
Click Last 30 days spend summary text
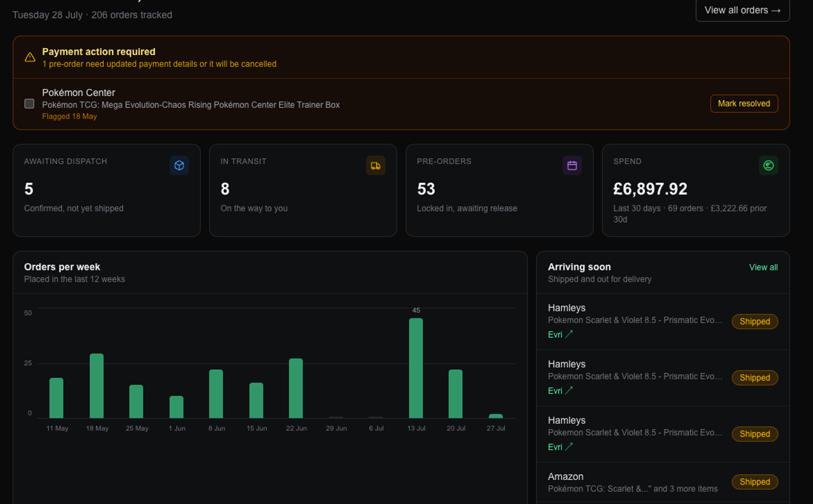pos(690,214)
